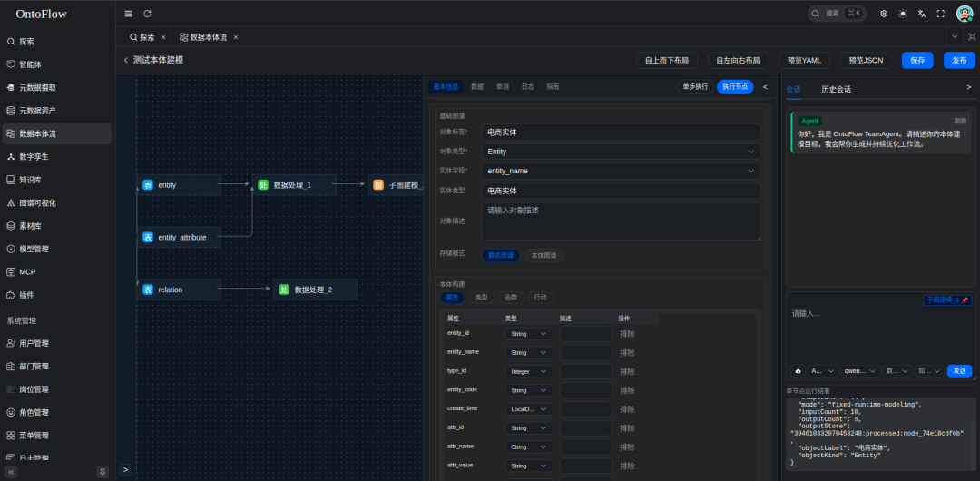
Task: Open the language translation icon
Action: pyautogui.click(x=922, y=14)
